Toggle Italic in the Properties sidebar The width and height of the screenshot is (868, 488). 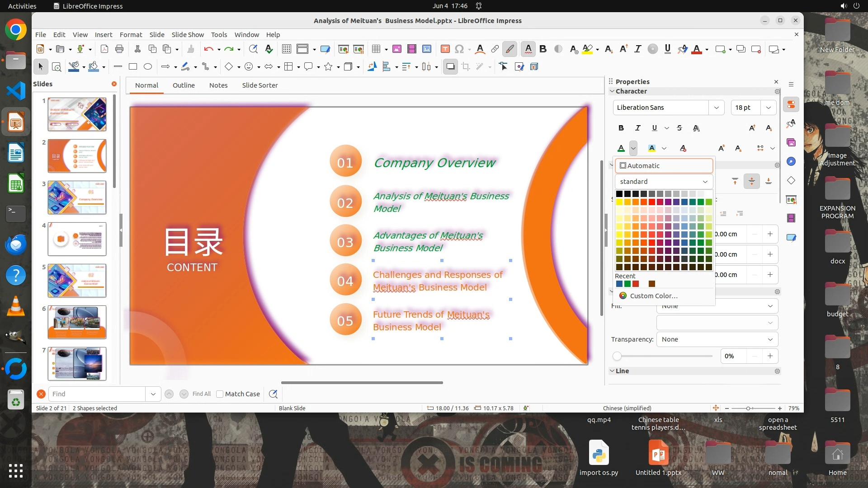pyautogui.click(x=638, y=128)
